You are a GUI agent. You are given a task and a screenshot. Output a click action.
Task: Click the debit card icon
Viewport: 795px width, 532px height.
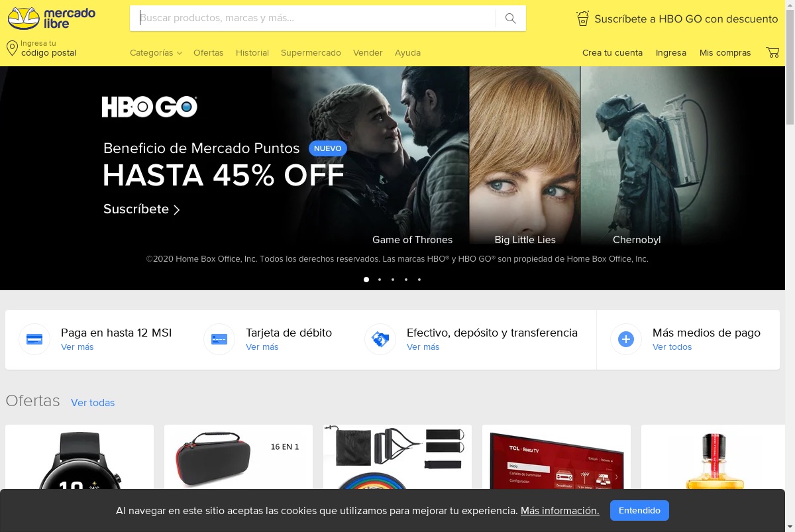tap(219, 339)
